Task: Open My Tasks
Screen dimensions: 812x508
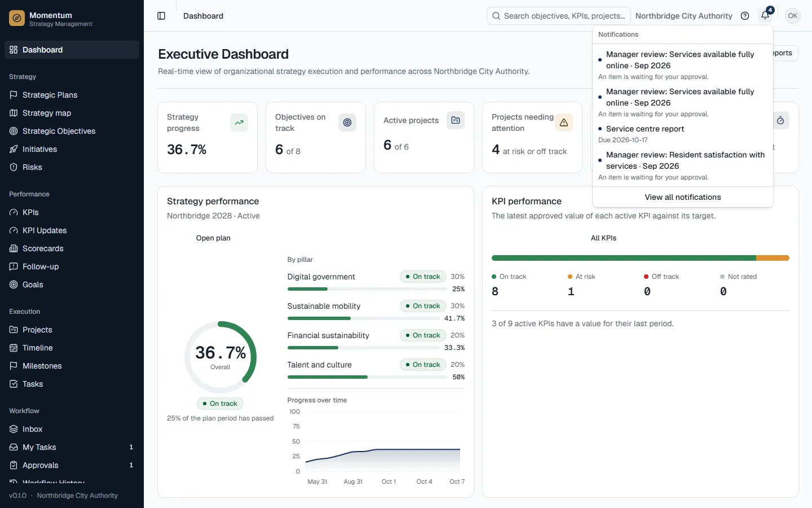Action: 72,447
